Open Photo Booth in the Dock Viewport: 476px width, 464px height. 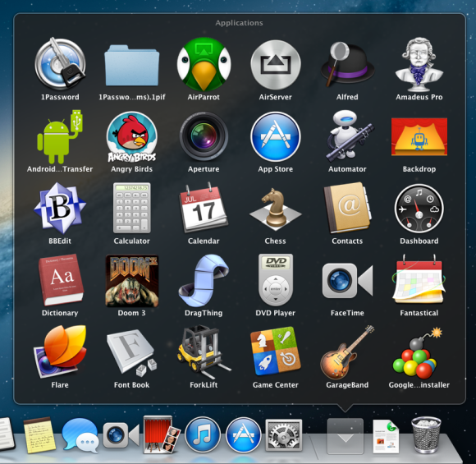[x=162, y=434]
